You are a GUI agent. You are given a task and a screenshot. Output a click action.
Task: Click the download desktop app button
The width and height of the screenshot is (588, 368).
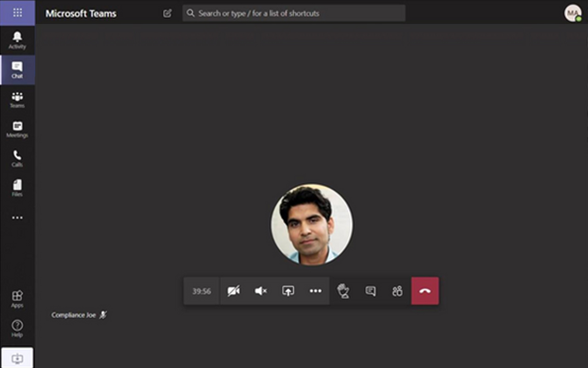[x=17, y=358]
